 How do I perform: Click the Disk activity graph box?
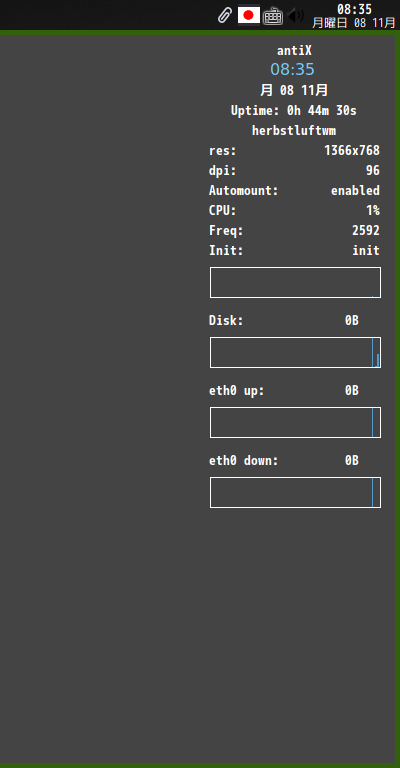coord(295,353)
